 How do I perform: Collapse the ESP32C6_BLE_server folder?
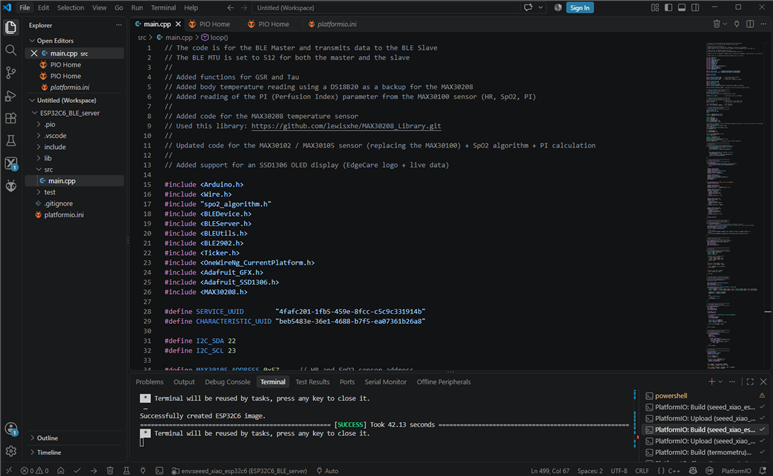(x=70, y=113)
